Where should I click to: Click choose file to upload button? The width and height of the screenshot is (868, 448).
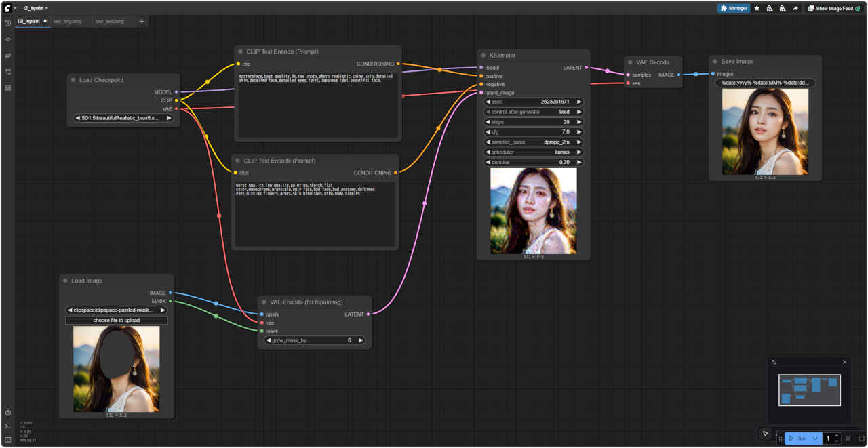[117, 320]
